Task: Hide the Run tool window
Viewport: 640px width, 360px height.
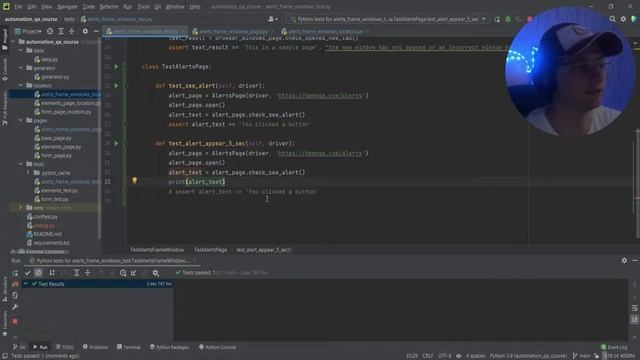Action: (x=635, y=260)
